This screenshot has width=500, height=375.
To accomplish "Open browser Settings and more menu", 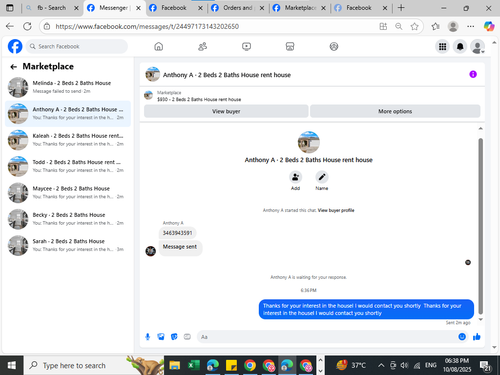I will click(470, 26).
